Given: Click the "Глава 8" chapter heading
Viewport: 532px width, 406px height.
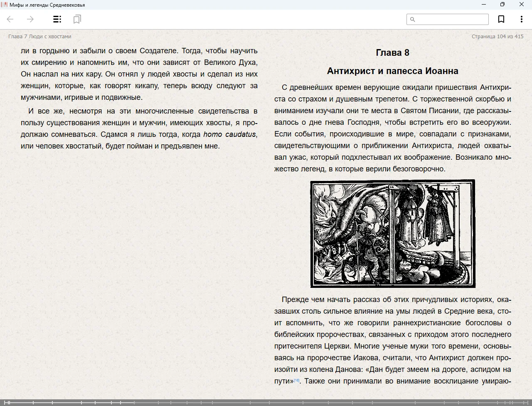Looking at the screenshot, I should [x=392, y=53].
